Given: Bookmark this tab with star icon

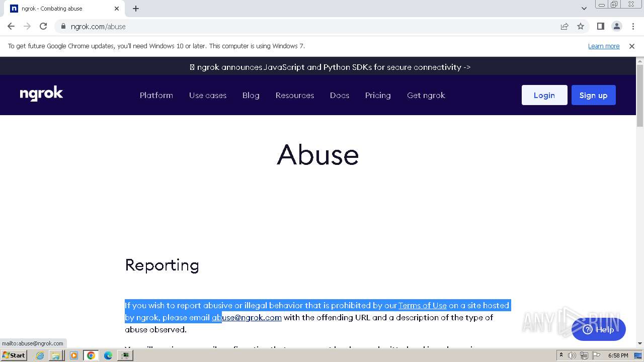Looking at the screenshot, I should pos(581,26).
